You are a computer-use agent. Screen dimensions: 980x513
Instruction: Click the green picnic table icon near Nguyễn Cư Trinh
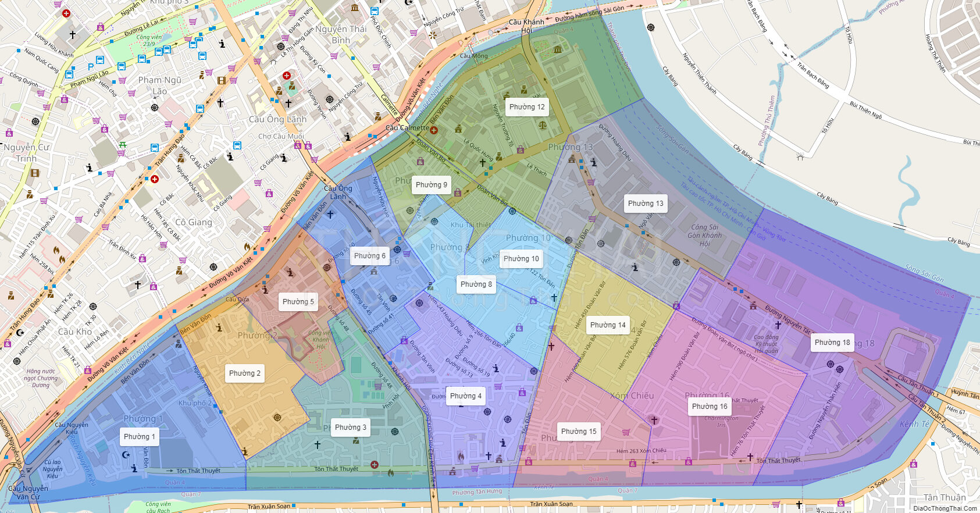(x=123, y=145)
